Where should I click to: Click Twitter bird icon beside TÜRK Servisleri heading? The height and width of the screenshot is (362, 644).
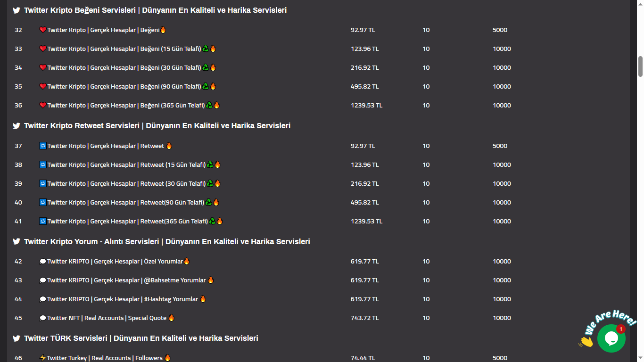click(x=17, y=338)
